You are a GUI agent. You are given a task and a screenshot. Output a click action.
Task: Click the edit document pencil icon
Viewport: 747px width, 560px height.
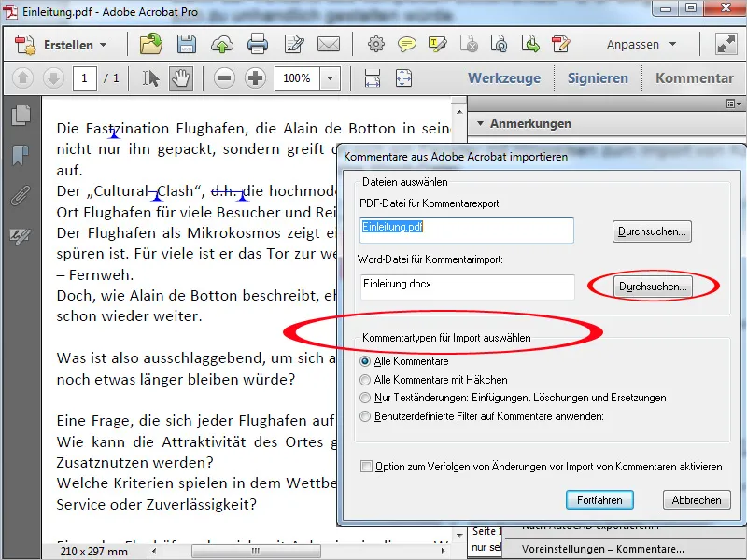[293, 44]
